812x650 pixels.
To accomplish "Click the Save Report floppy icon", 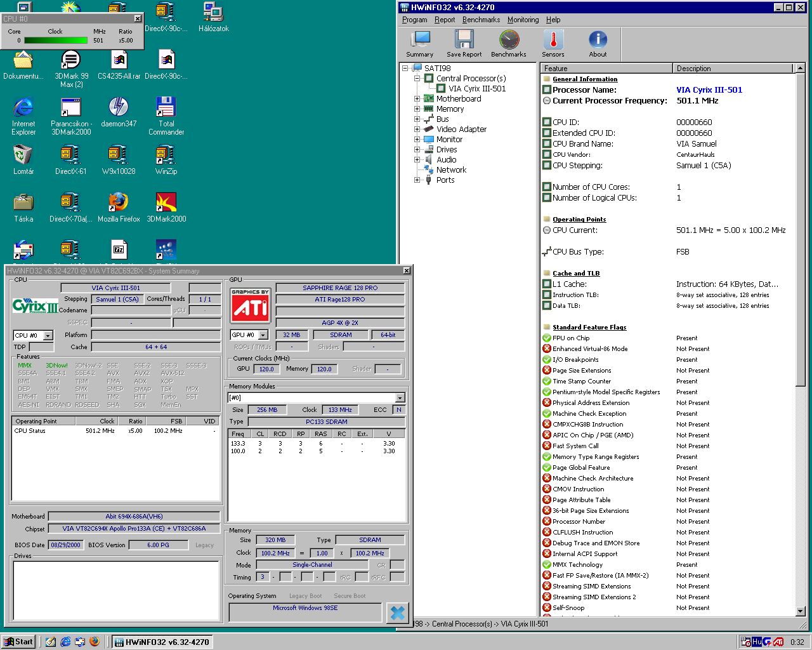I will 464,44.
